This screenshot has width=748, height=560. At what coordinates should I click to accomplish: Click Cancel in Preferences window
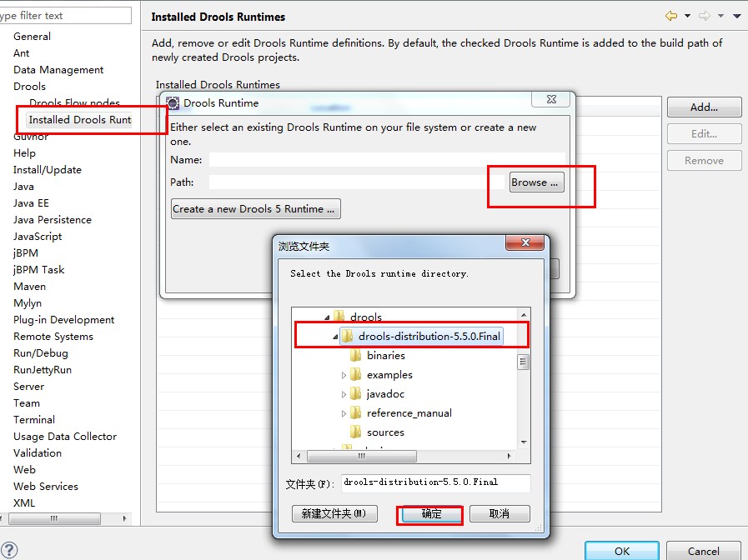703,551
